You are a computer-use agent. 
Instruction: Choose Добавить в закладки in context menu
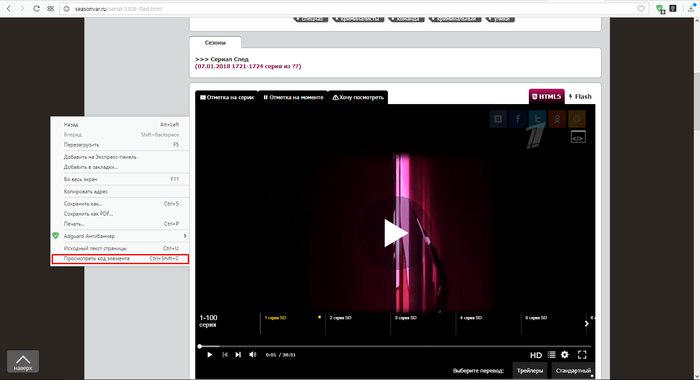[x=121, y=167]
